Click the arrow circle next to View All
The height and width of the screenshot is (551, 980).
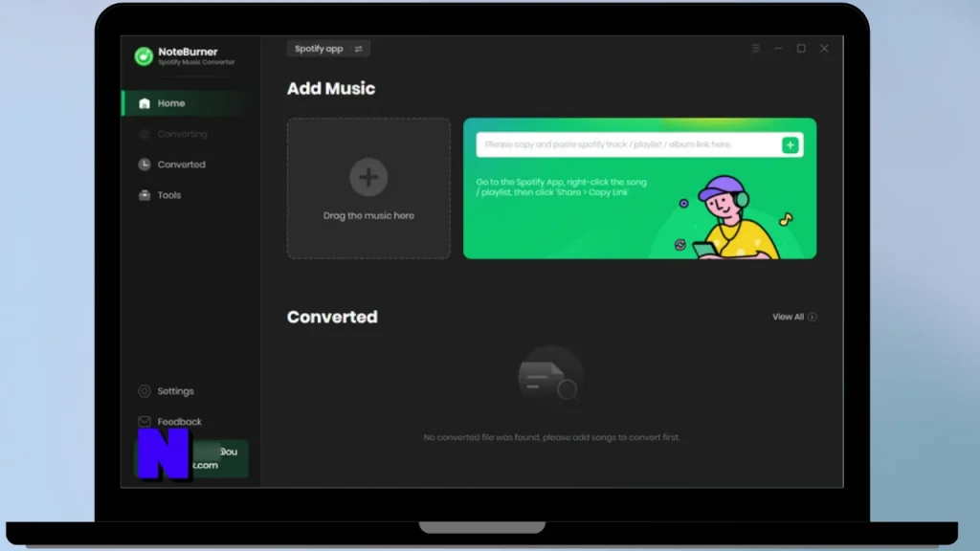pos(812,317)
